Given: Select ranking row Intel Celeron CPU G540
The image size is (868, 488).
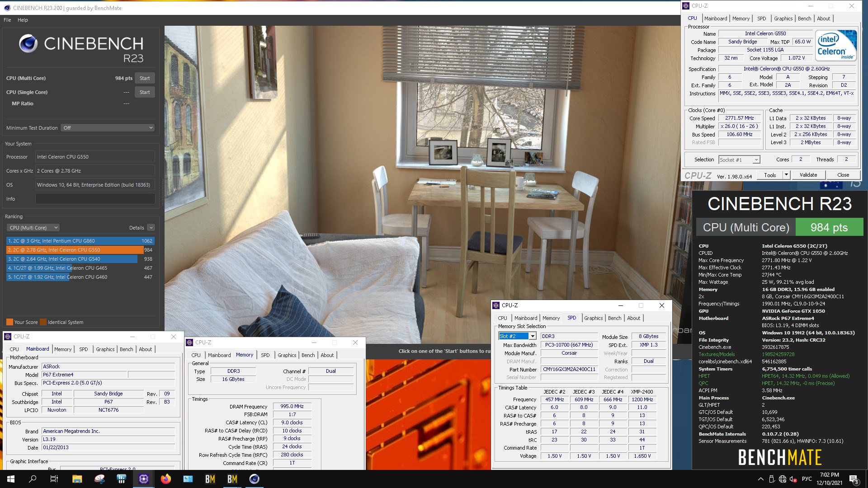Looking at the screenshot, I should click(x=80, y=259).
